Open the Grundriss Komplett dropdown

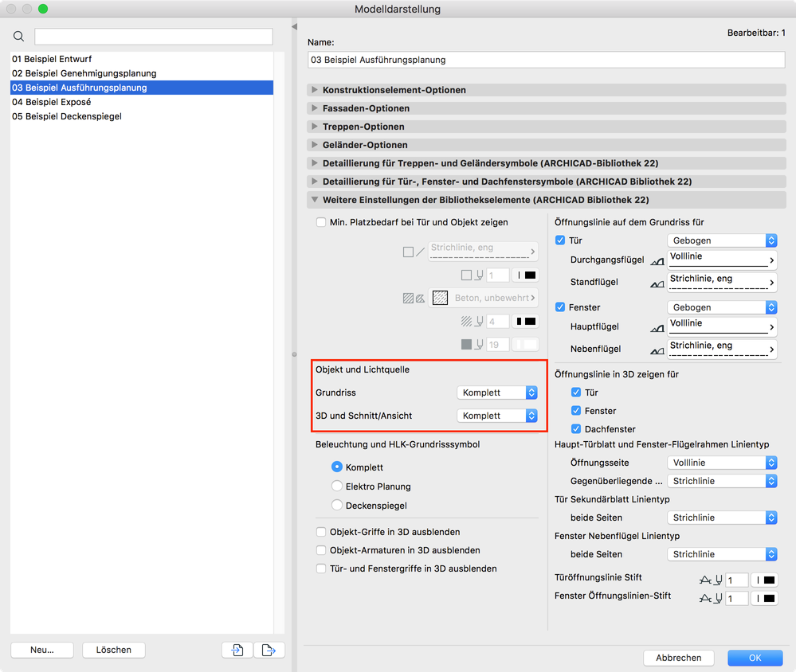tap(497, 393)
